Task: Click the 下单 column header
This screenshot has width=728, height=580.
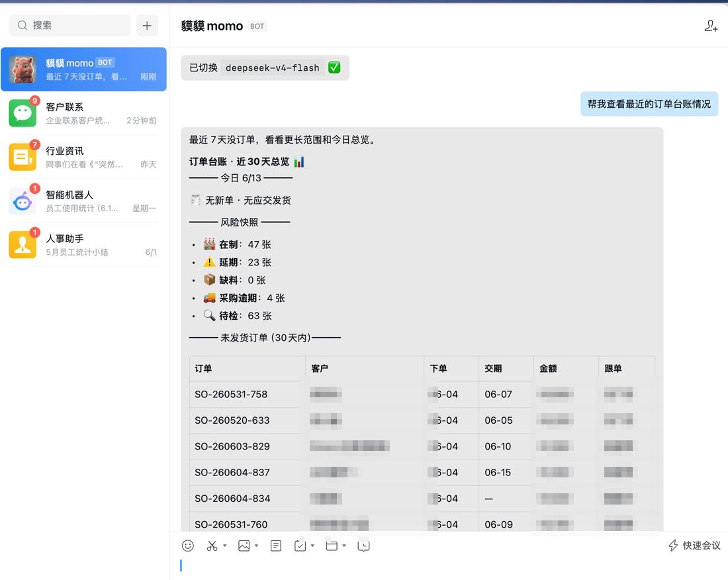Action: pyautogui.click(x=438, y=368)
